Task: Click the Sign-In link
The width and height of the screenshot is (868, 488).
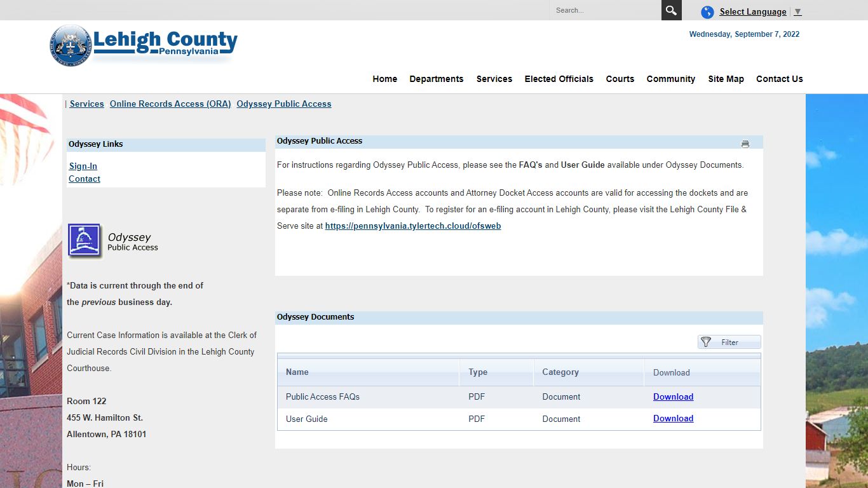Action: [x=83, y=166]
